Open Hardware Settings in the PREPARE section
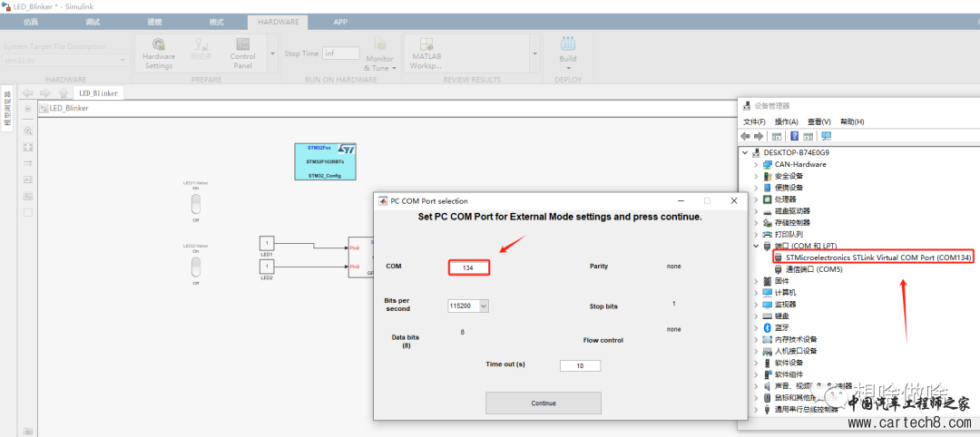Viewport: 980px width, 437px height. point(159,53)
